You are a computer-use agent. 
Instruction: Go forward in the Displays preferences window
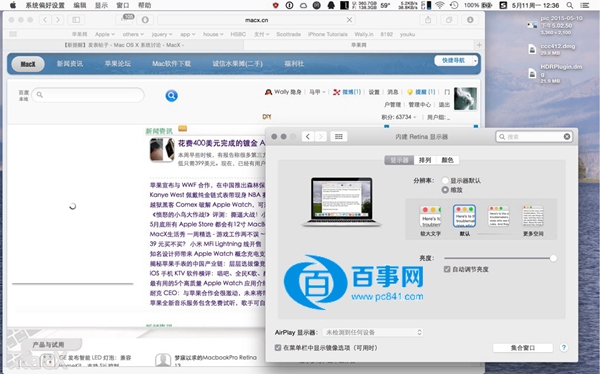321,137
